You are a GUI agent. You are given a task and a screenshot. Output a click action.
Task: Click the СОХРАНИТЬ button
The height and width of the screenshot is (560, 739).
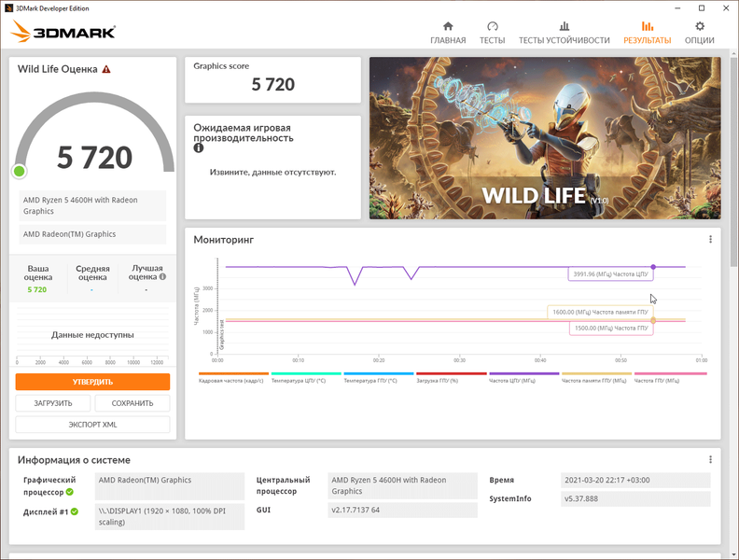pos(132,403)
